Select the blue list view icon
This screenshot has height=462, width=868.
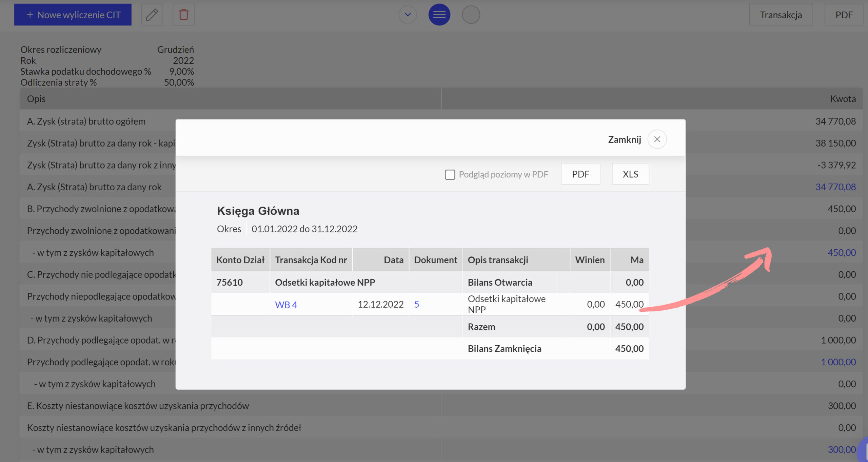coord(439,15)
